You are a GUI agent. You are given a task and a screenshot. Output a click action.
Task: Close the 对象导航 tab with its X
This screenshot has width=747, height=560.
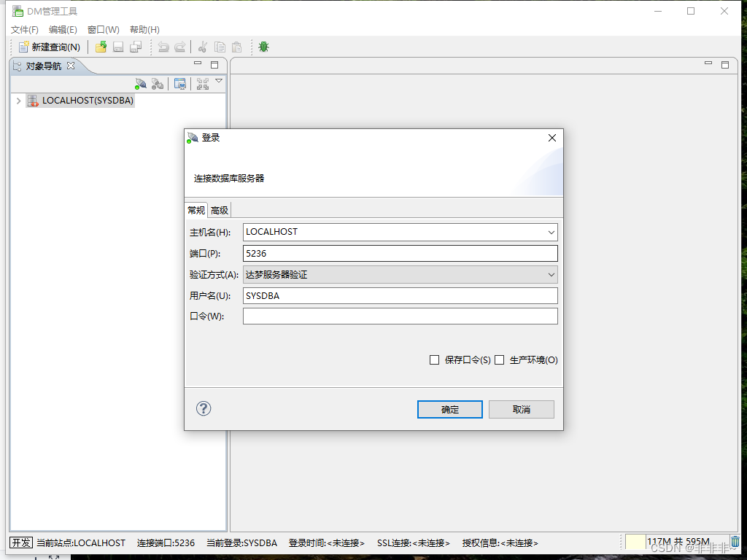(x=71, y=66)
